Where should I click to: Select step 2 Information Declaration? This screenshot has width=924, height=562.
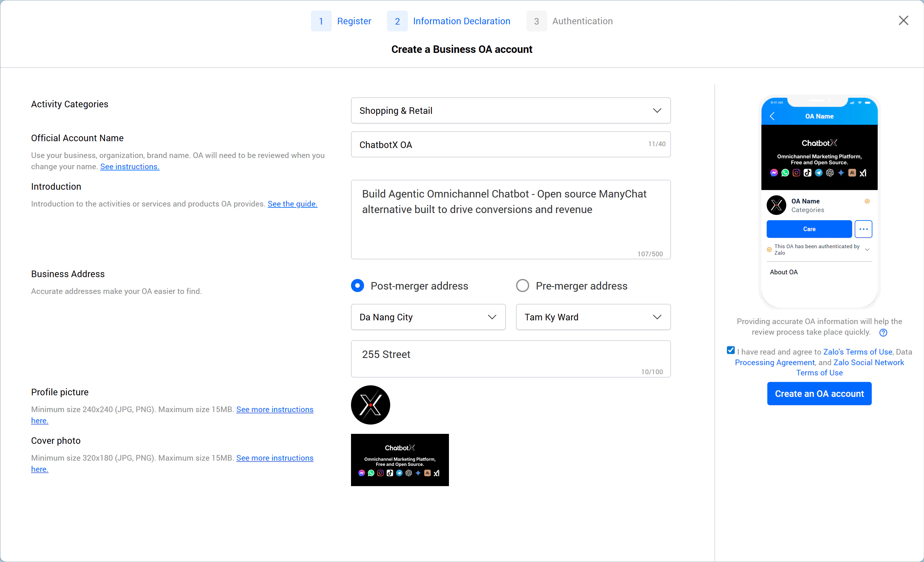click(449, 21)
